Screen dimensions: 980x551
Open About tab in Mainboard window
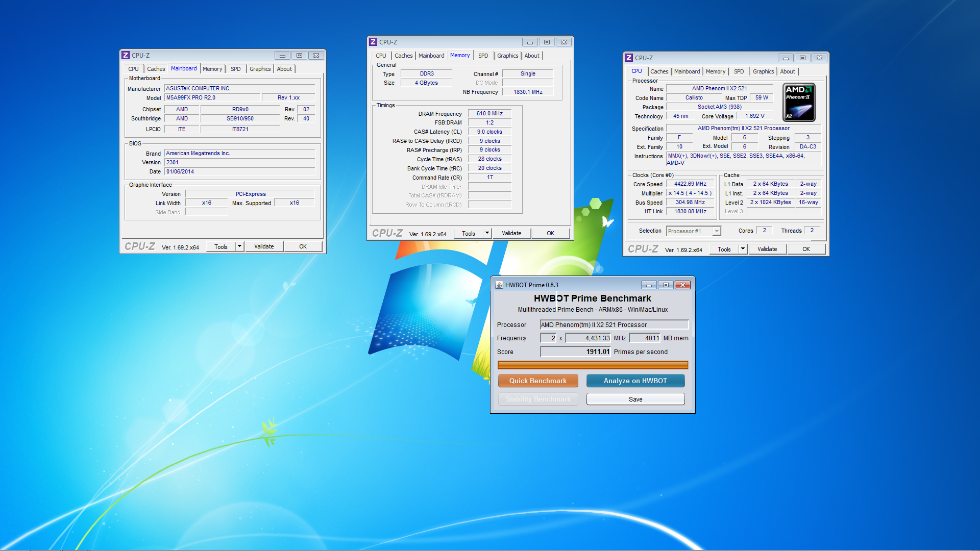pyautogui.click(x=284, y=69)
